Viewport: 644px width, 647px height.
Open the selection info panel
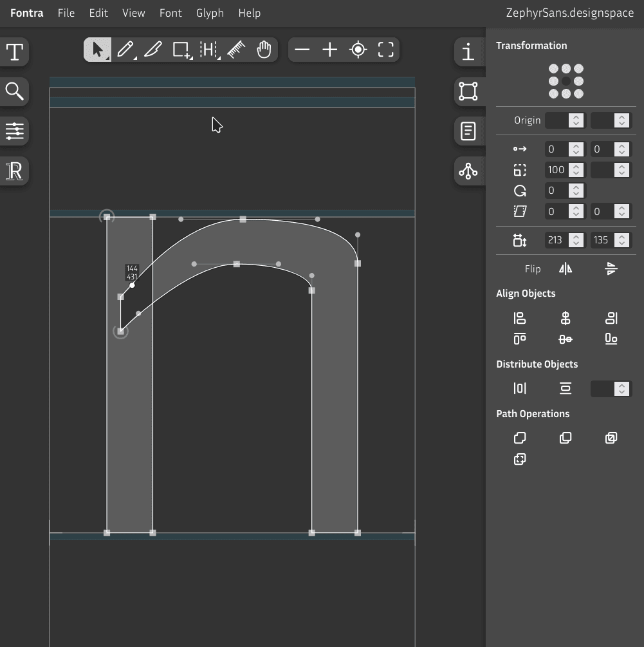(468, 52)
